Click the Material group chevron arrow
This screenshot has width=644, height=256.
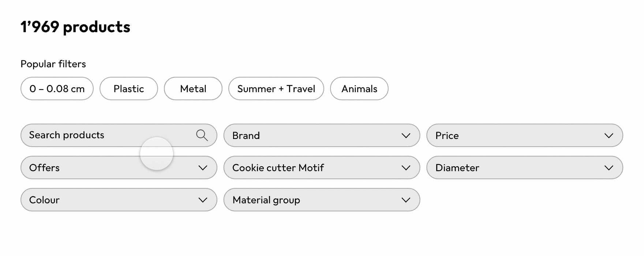coord(406,200)
